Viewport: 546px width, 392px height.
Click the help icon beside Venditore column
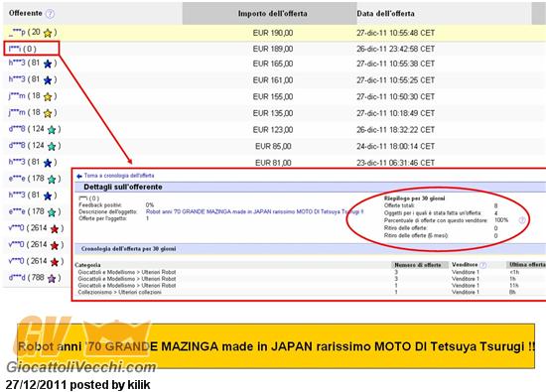point(483,265)
